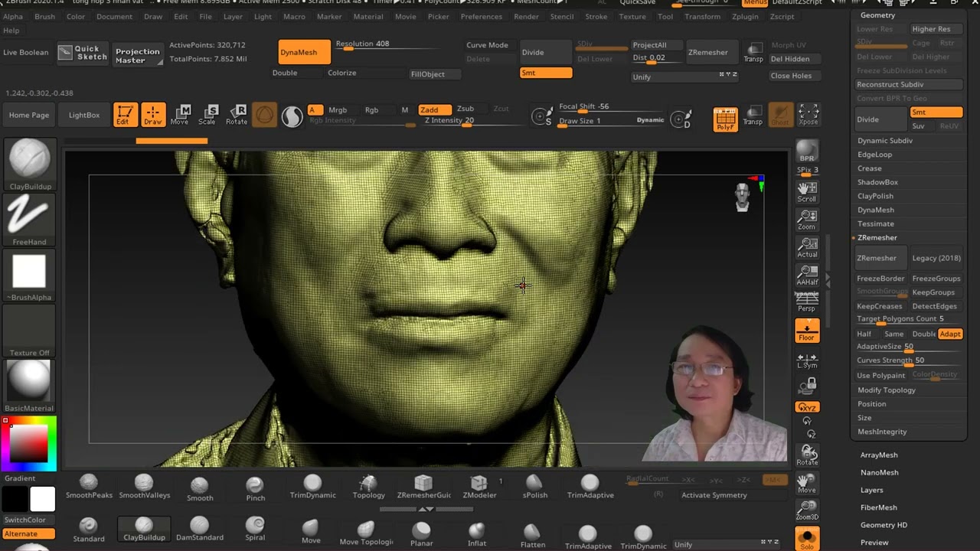The width and height of the screenshot is (980, 551).
Task: Select the ZRemesherGuide brush
Action: (423, 486)
